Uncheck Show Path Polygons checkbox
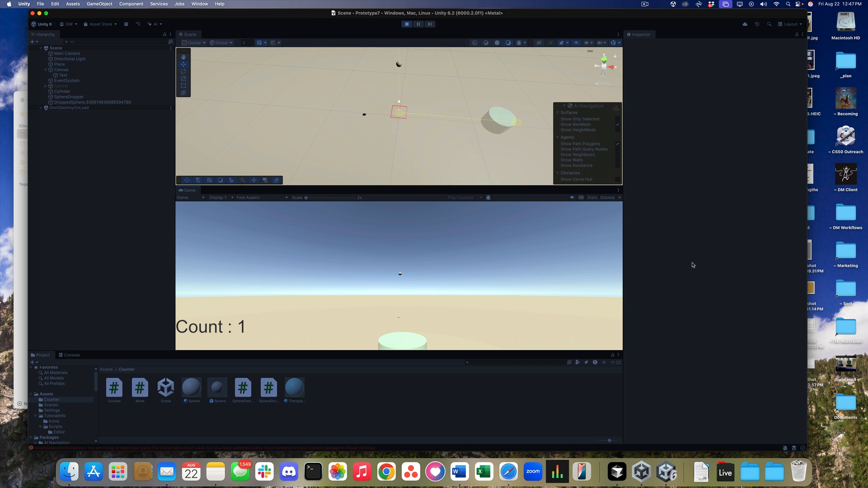The height and width of the screenshot is (488, 868). tap(618, 144)
